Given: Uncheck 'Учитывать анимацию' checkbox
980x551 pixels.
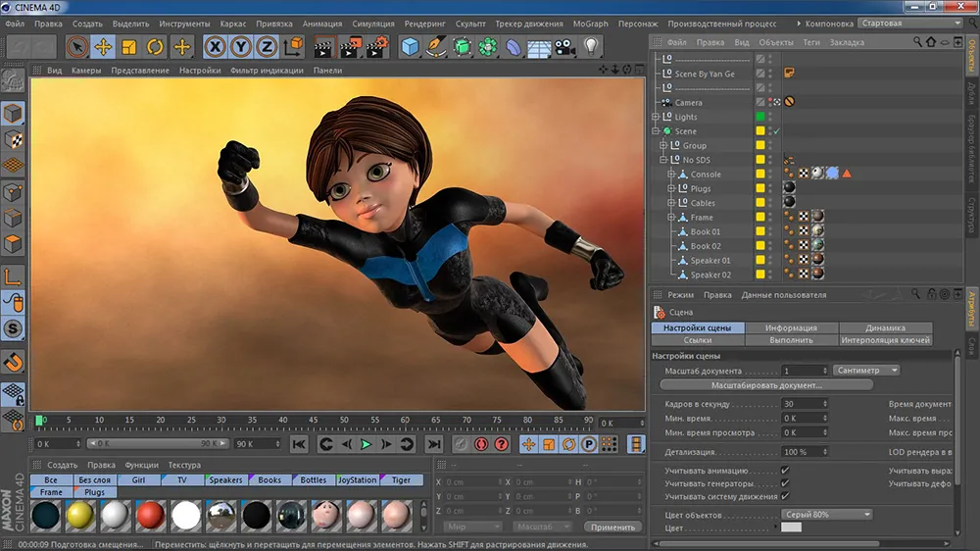Looking at the screenshot, I should coord(785,471).
